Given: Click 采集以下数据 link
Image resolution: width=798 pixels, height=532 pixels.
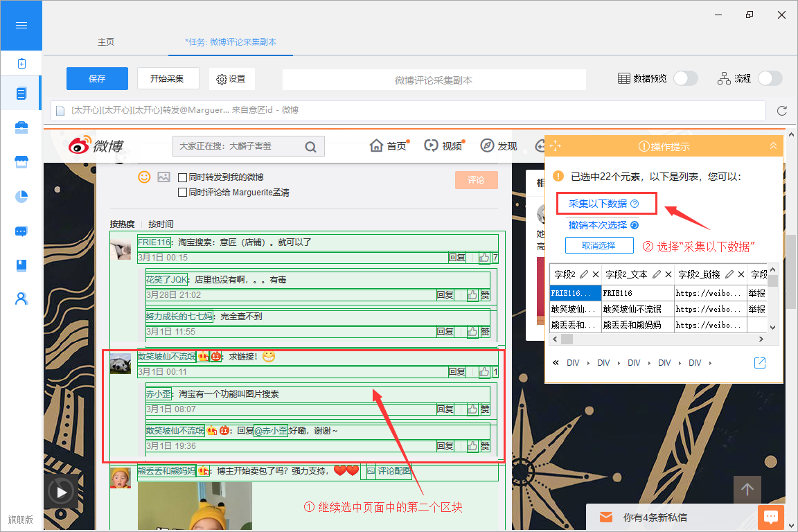Looking at the screenshot, I should click(598, 204).
